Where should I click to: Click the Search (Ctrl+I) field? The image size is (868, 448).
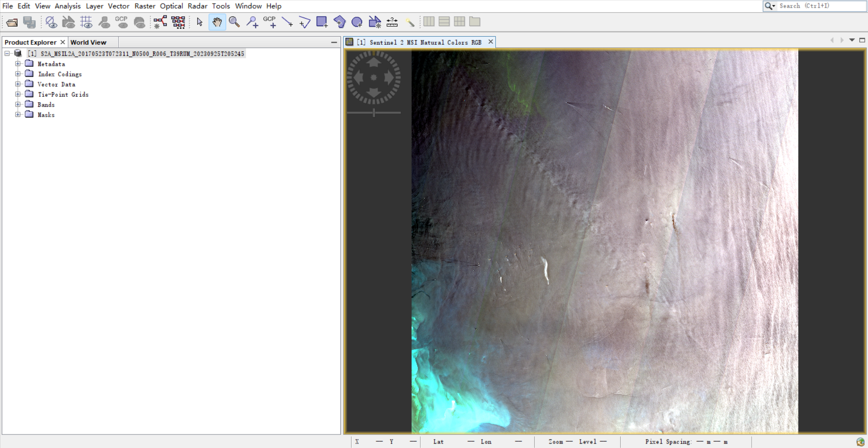click(x=815, y=6)
